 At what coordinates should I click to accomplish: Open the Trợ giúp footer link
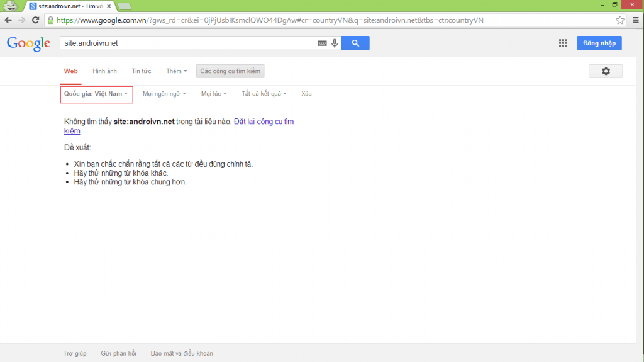point(75,353)
